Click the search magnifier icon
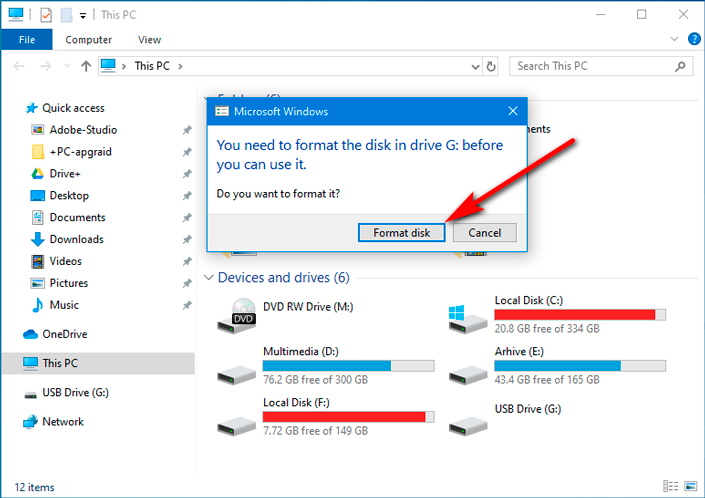The image size is (705, 498). 680,67
